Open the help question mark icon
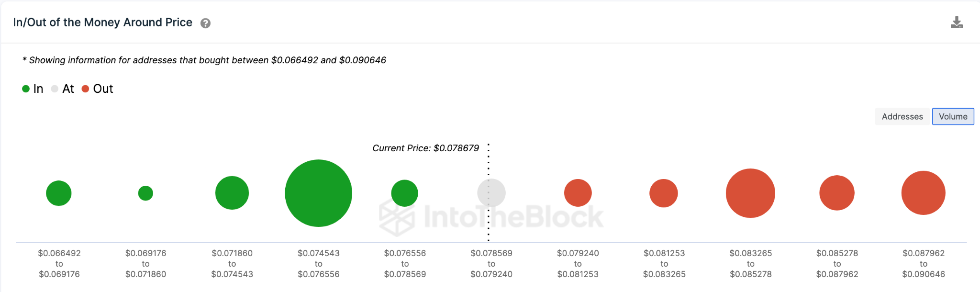This screenshot has width=980, height=292. (205, 23)
